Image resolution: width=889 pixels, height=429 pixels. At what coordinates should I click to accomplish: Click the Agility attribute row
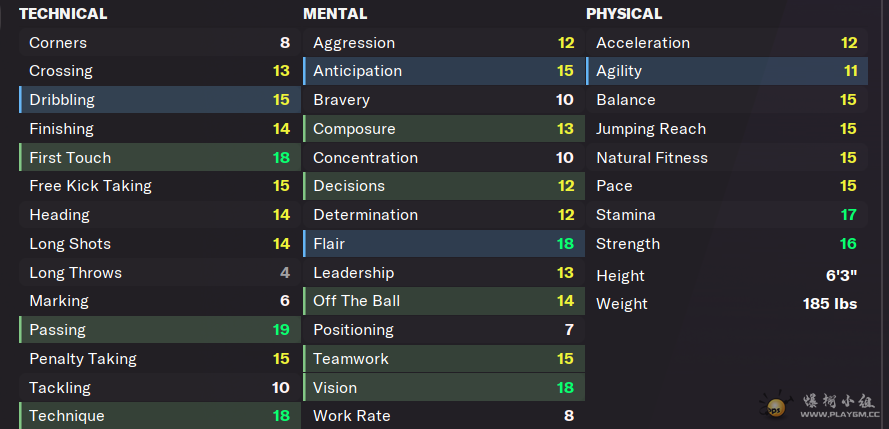(x=726, y=71)
